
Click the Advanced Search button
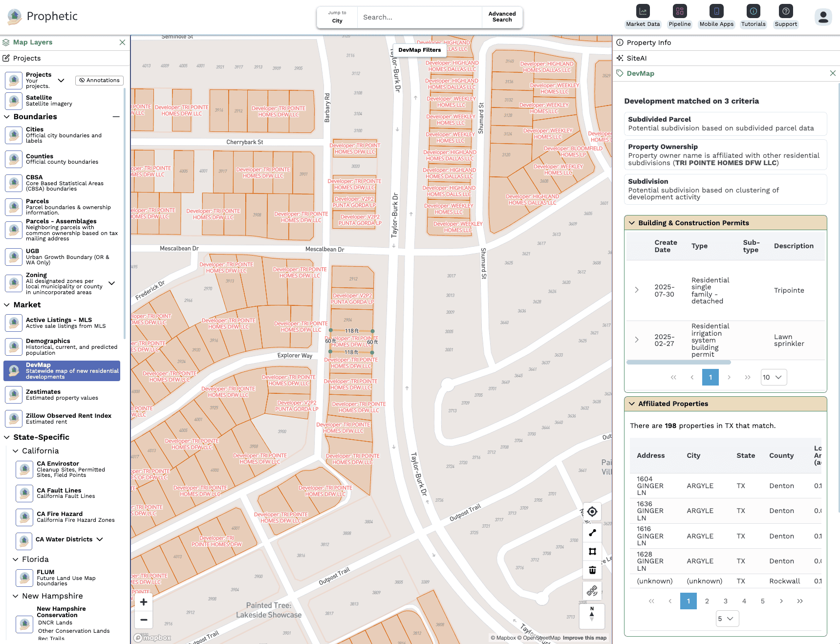[502, 17]
